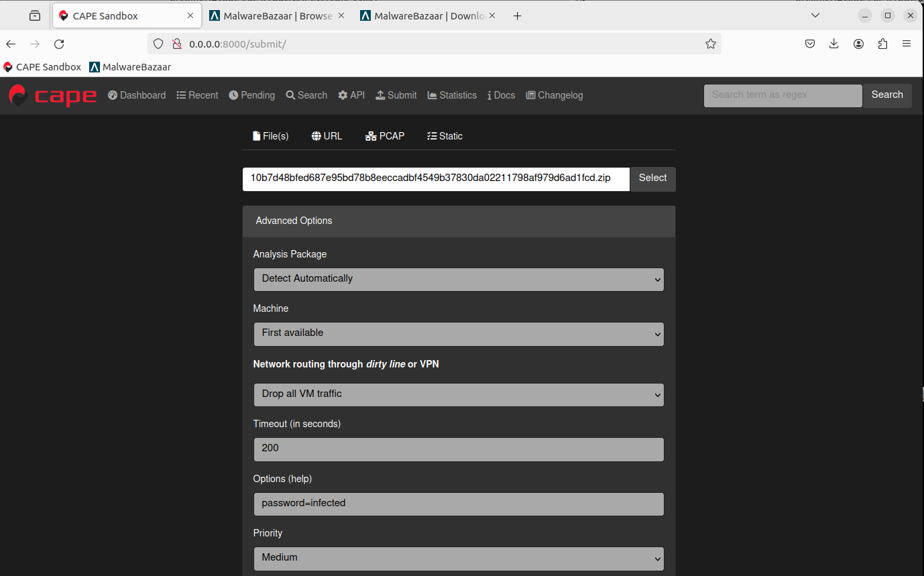This screenshot has width=924, height=576.
Task: Switch to the Static analysis tab
Action: point(445,135)
